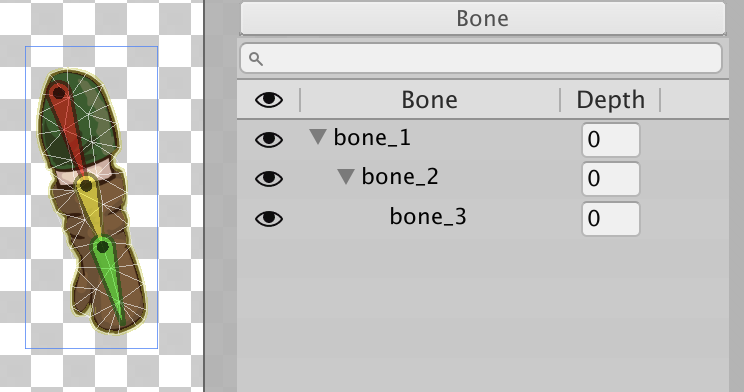Select bone_1 in the bone list

coord(372,138)
